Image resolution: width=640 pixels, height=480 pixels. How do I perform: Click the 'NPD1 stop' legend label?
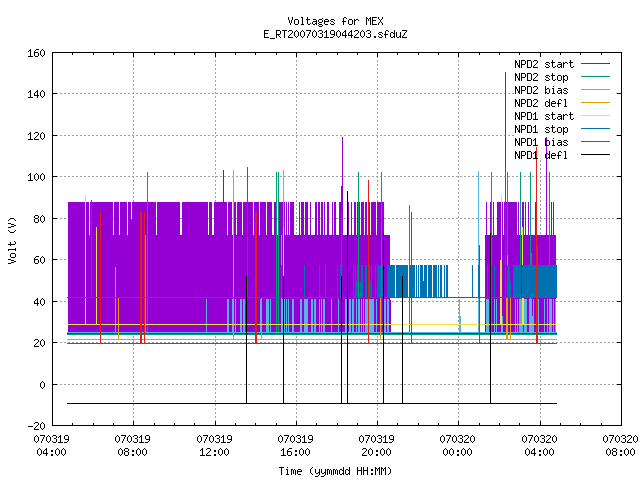541,129
